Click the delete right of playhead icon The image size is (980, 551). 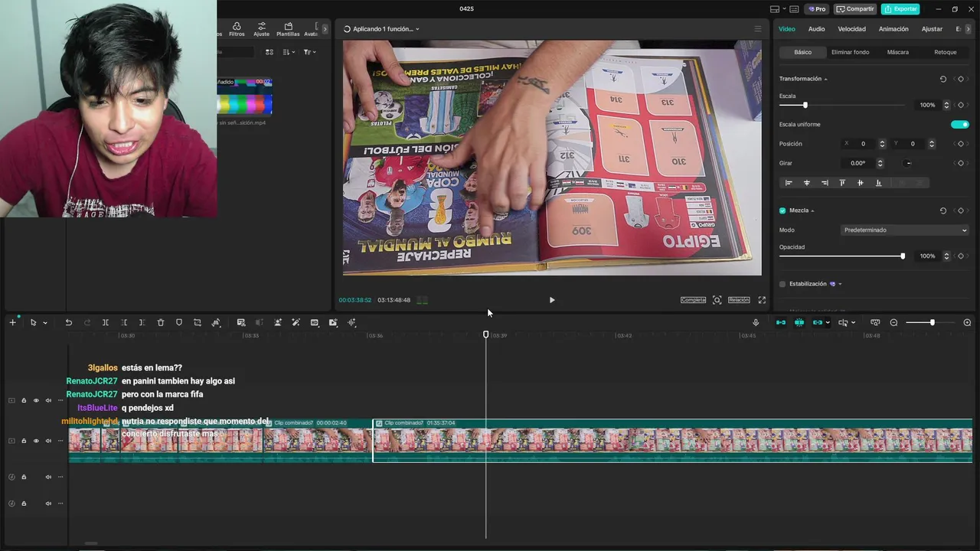[142, 322]
